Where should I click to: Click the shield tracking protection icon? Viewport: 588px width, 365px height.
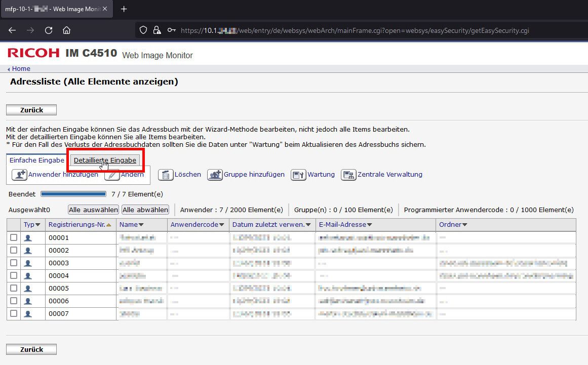point(143,30)
